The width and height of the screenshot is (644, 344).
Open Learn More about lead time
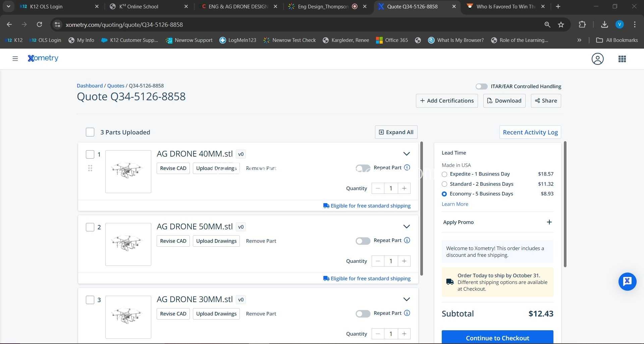point(455,204)
